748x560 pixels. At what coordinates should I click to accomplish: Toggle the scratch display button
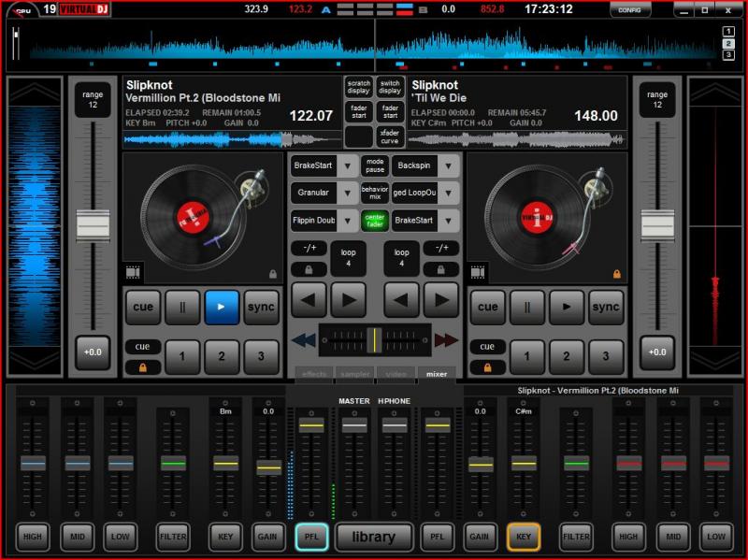359,87
